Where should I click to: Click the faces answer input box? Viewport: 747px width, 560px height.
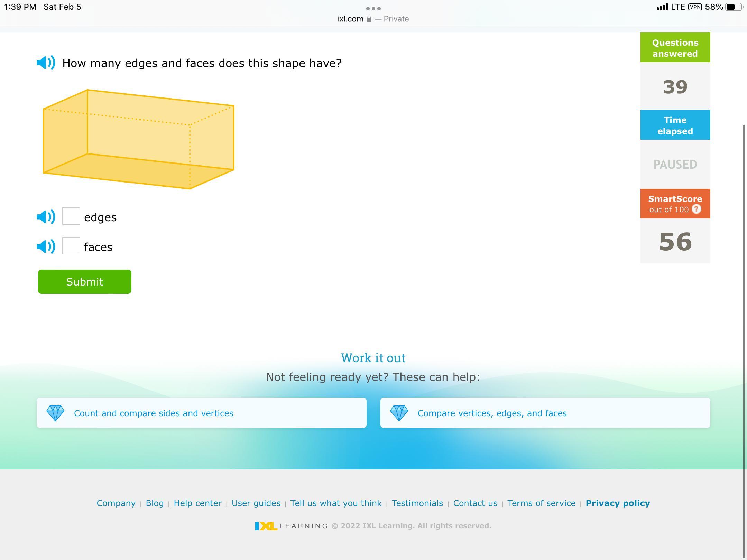[71, 246]
